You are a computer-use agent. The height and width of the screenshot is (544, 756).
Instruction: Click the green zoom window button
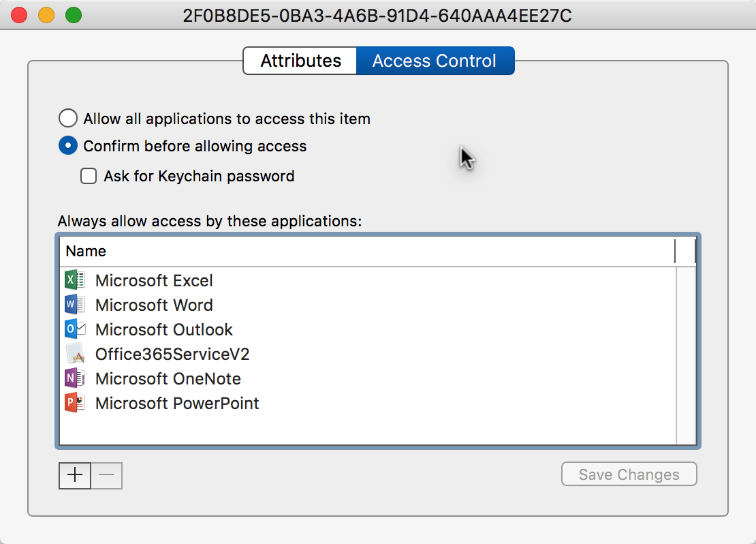(x=73, y=14)
